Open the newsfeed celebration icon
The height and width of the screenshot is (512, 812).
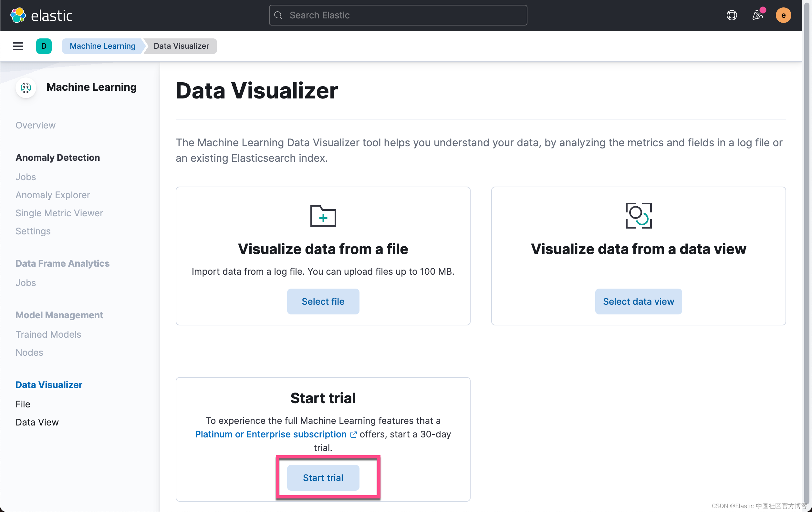coord(757,15)
